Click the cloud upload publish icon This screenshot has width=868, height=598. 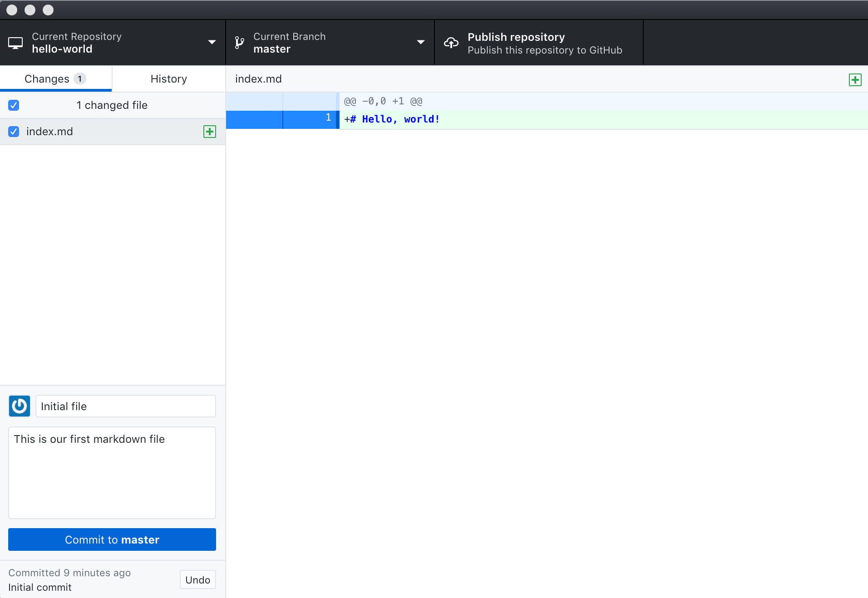(x=451, y=42)
